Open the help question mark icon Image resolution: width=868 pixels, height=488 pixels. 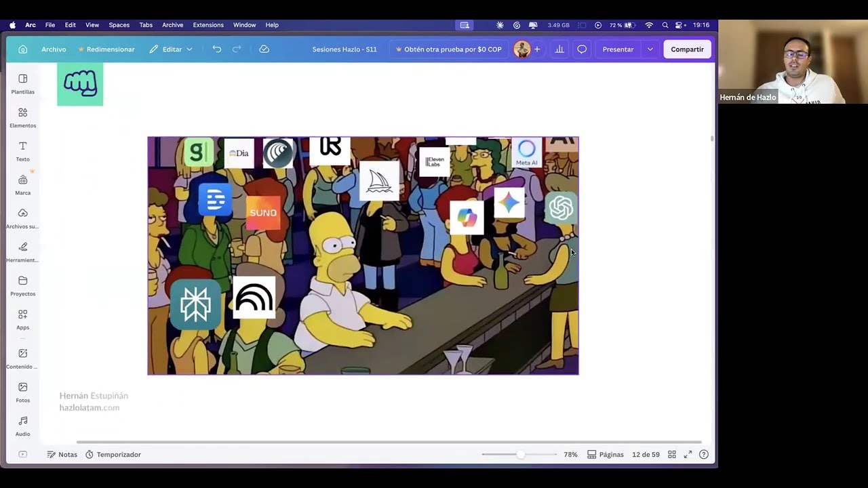pyautogui.click(x=704, y=454)
